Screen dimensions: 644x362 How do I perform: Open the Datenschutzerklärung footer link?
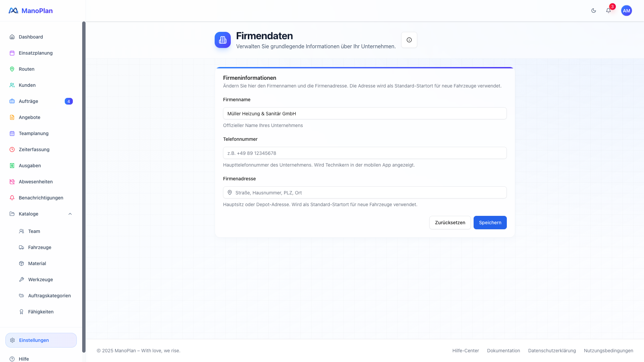point(552,351)
